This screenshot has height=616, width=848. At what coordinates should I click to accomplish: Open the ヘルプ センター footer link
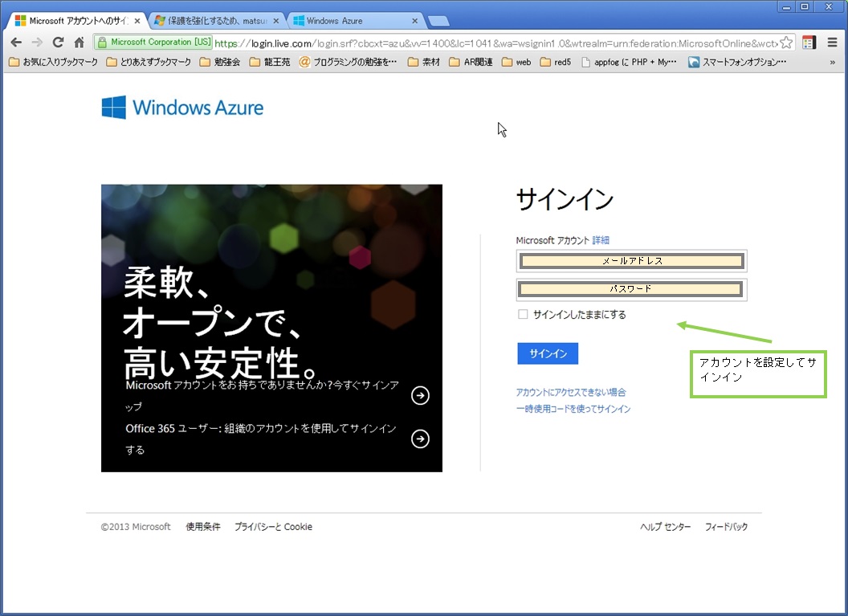click(665, 527)
